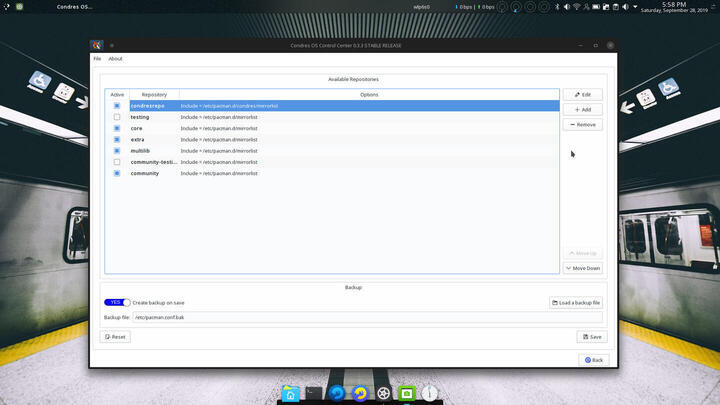Click the clock showing 5:58 PM

[674, 5]
